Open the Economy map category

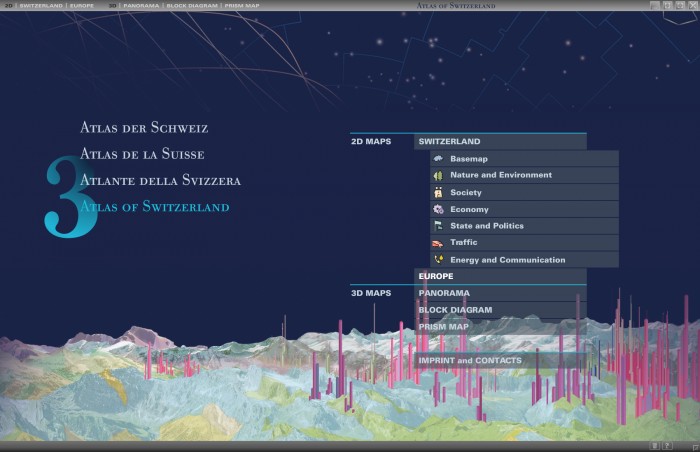[525, 209]
